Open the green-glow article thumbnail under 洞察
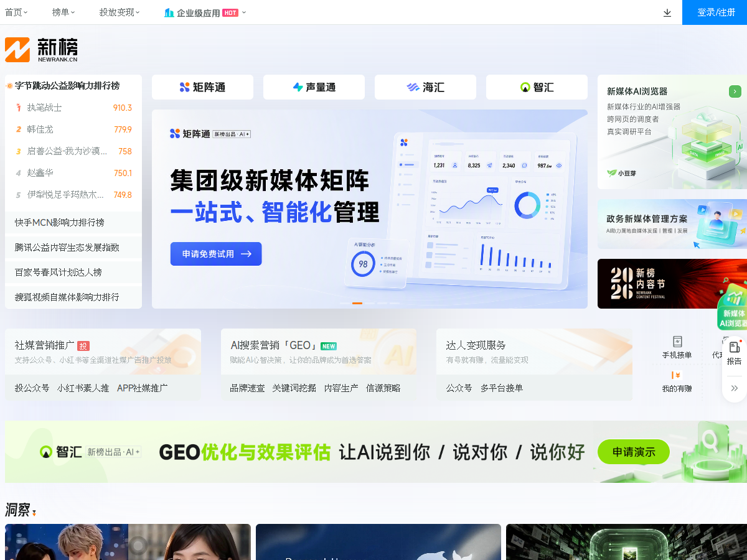The image size is (747, 560). click(x=626, y=542)
